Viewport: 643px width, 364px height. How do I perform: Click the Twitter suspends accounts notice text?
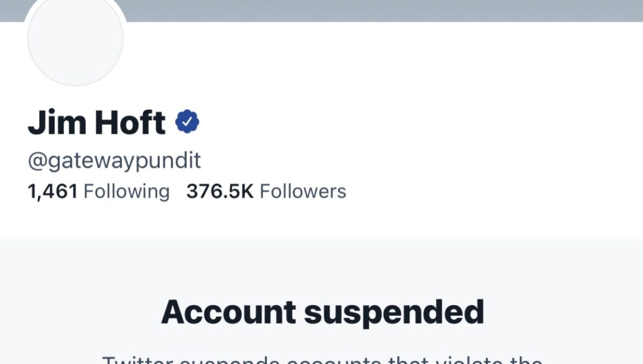[322, 360]
